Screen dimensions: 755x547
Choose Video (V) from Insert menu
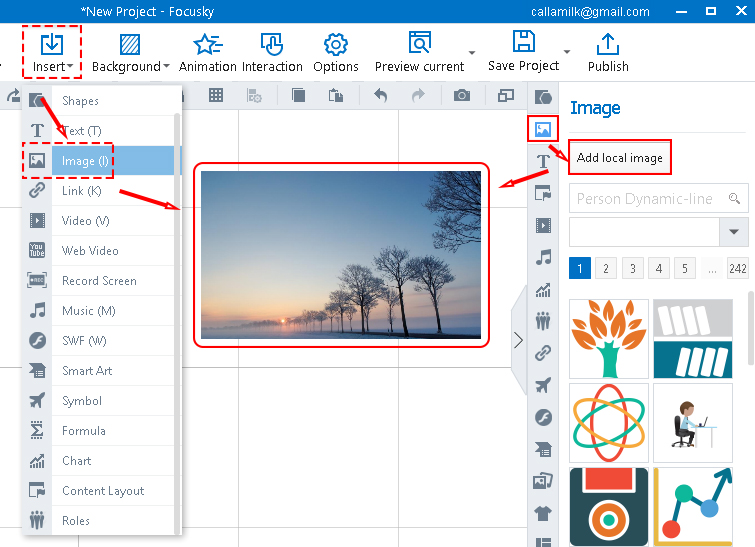(x=98, y=221)
